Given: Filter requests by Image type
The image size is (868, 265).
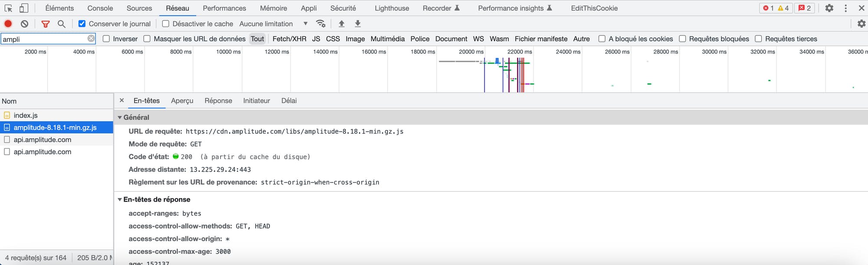Looking at the screenshot, I should pyautogui.click(x=355, y=39).
